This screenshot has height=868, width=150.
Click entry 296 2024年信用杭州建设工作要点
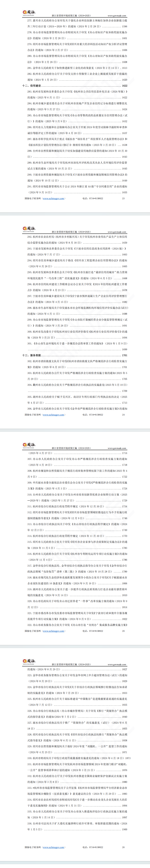tap(77, 287)
